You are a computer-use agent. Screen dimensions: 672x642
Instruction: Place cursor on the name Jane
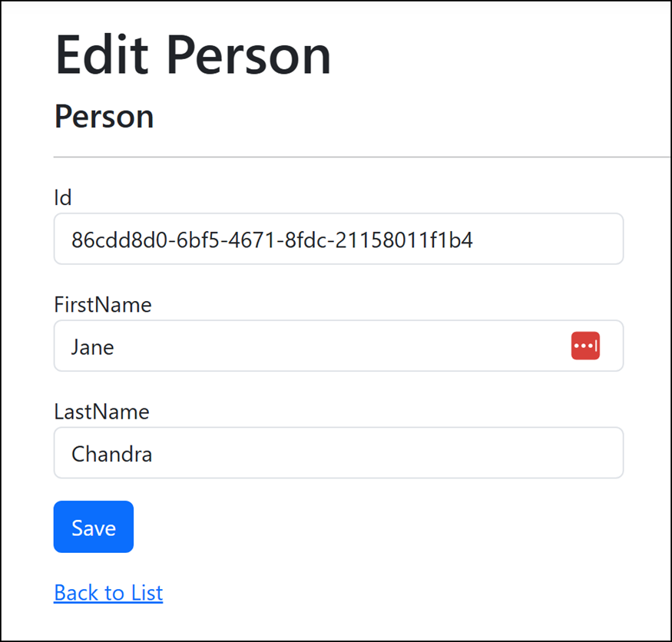[x=93, y=346]
